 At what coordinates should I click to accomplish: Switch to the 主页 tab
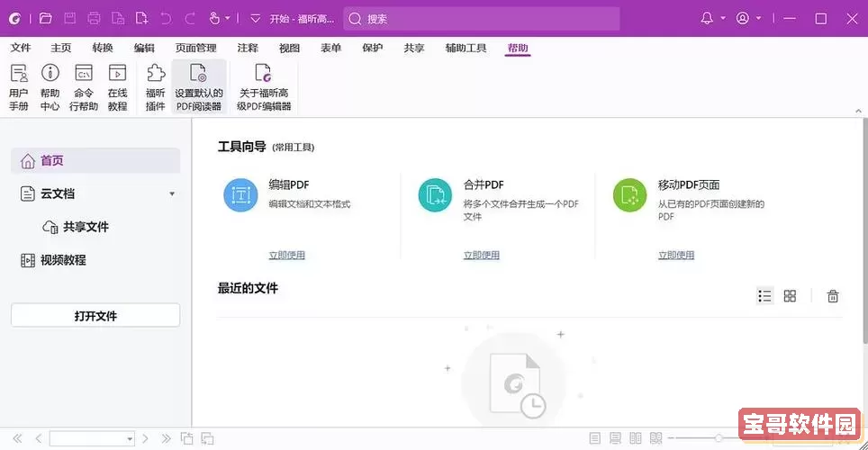[x=61, y=48]
